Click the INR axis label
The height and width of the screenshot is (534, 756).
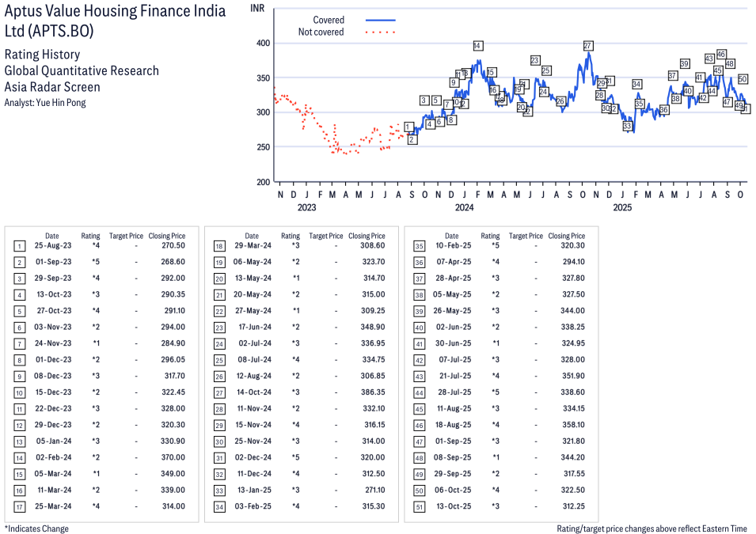point(257,8)
